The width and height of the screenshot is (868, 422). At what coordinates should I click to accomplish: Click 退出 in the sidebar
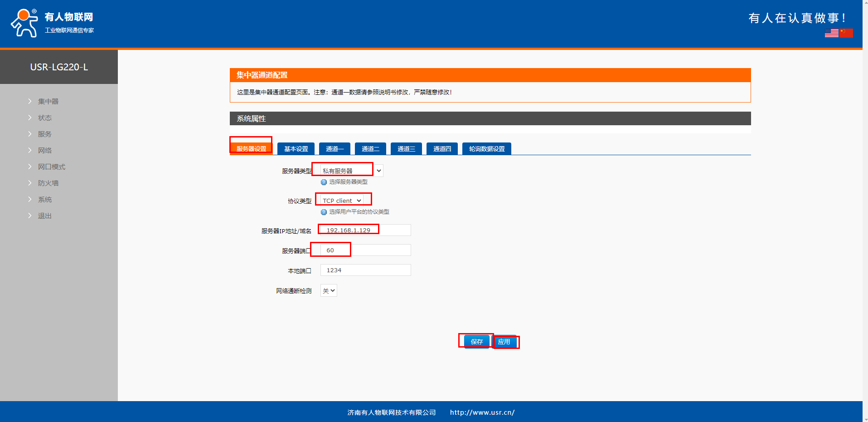click(44, 216)
